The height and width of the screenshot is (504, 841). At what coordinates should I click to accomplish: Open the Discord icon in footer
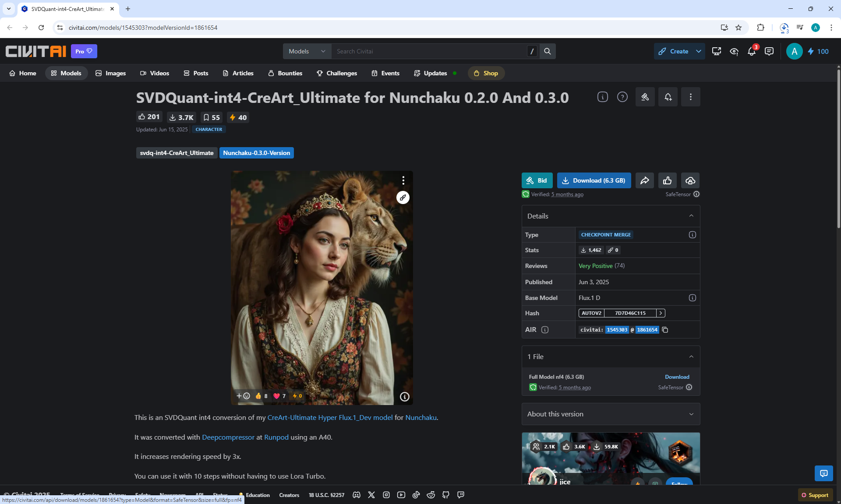tap(357, 495)
